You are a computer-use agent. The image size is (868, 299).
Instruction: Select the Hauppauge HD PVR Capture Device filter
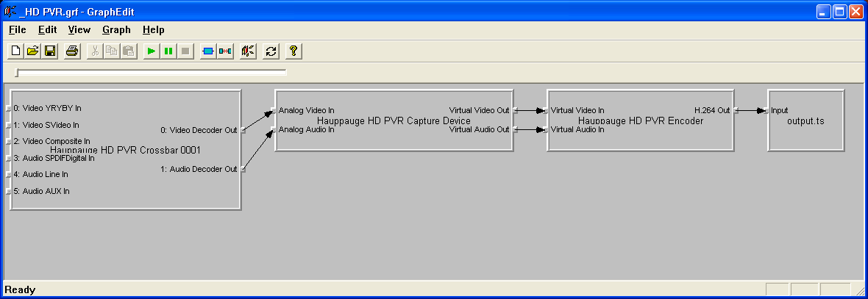[394, 120]
